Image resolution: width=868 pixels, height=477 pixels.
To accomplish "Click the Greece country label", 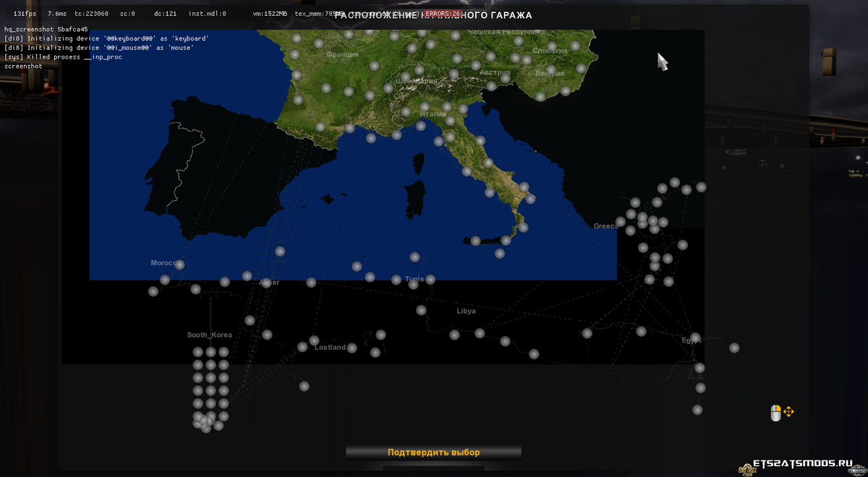I will (606, 226).
